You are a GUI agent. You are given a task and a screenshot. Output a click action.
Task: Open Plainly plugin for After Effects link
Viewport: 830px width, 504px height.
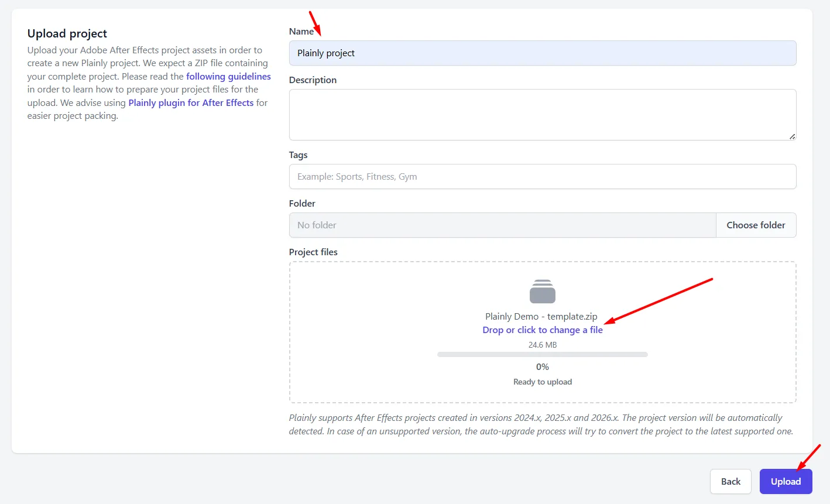(191, 102)
